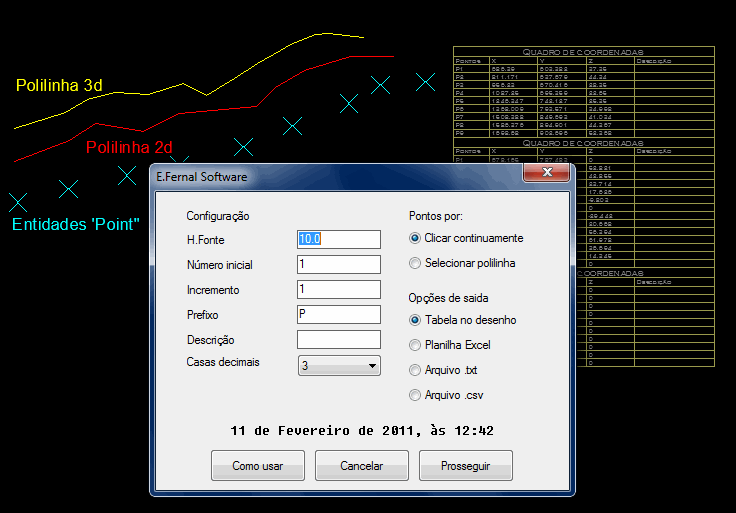Click the Incremento input field
Screen dimensions: 736x513
tap(339, 290)
